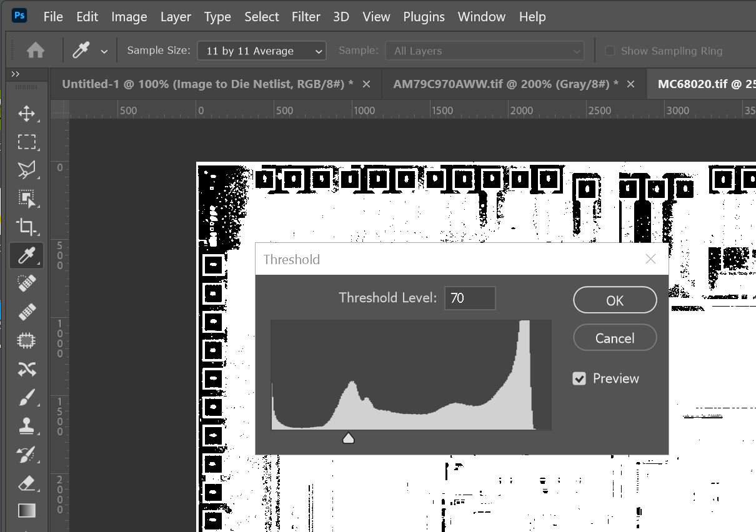This screenshot has height=532, width=756.
Task: Close the AM79C970AWW.tif document tab
Action: [x=631, y=84]
